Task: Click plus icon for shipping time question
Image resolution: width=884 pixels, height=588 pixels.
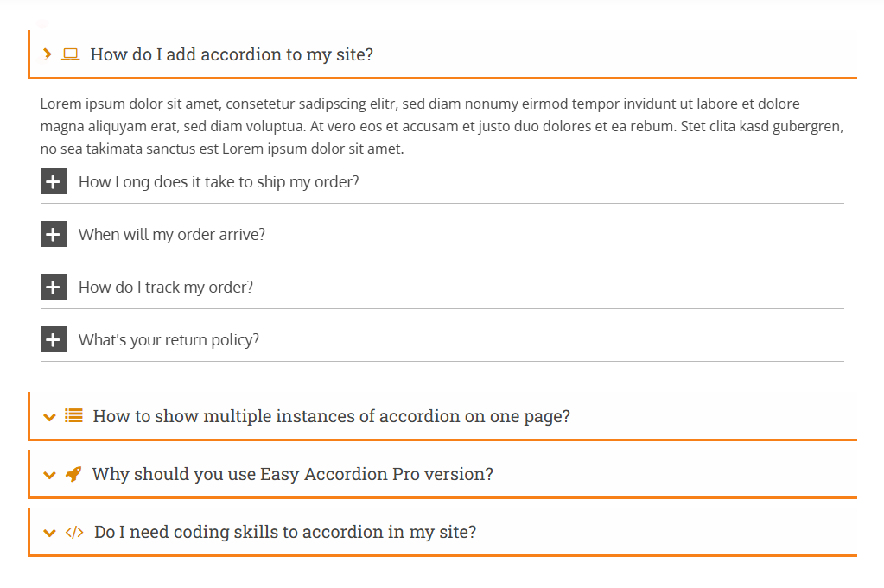Action: click(x=54, y=182)
